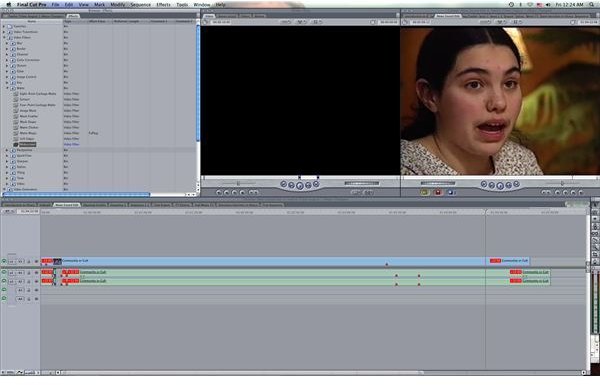Select the Effects tab in the Browser
The height and width of the screenshot is (385, 600).
pos(73,16)
